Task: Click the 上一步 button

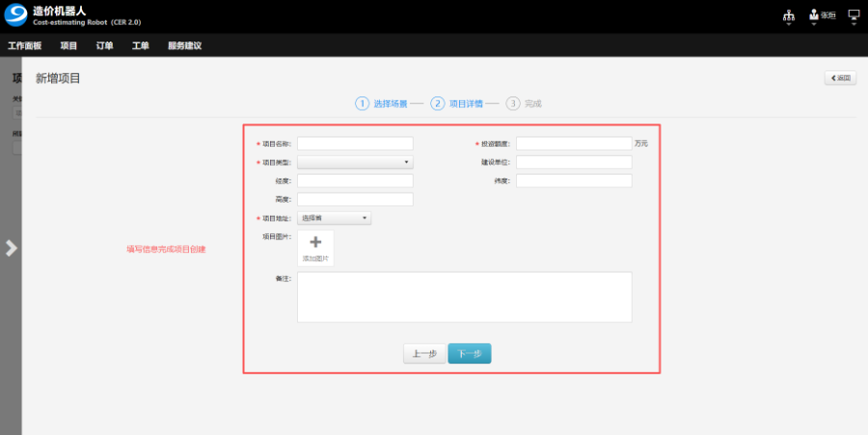Action: click(424, 354)
